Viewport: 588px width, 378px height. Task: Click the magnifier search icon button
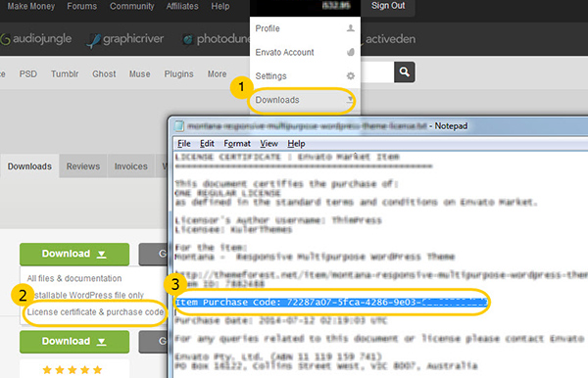coord(404,71)
